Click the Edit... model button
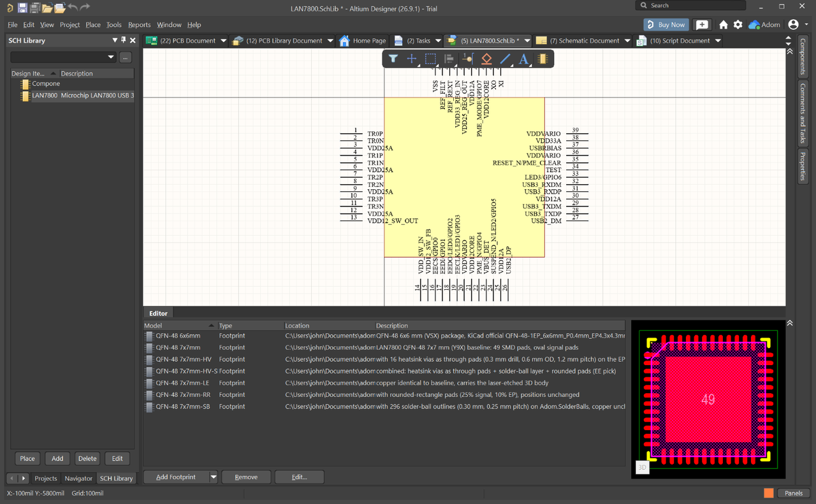This screenshot has height=504, width=816. 300,477
